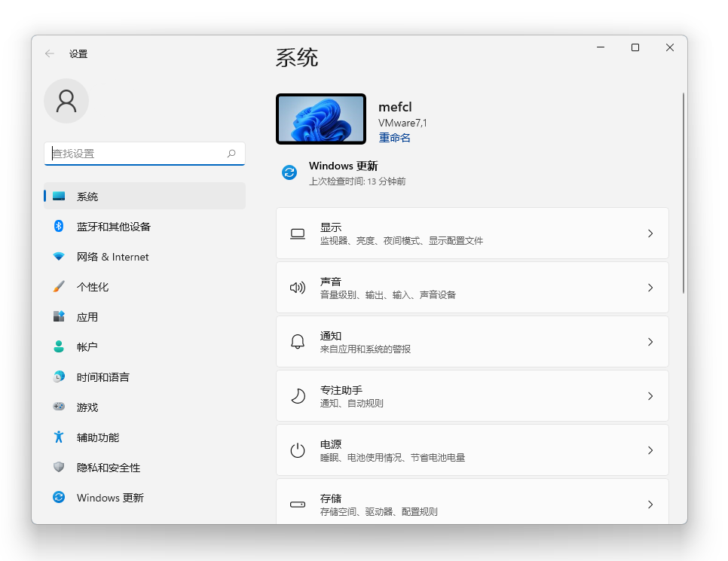Click the 查找设置 search field
This screenshot has height=561, width=728.
(145, 154)
